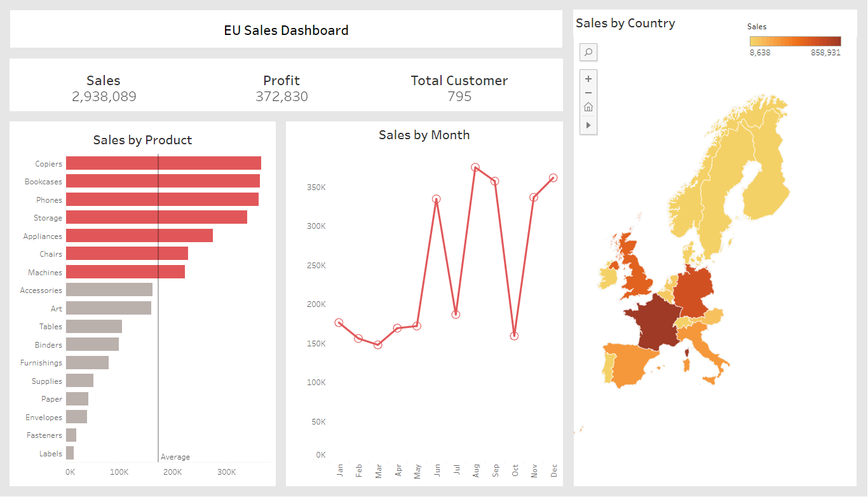Click Germany on the sales map
The height and width of the screenshot is (497, 868).
pyautogui.click(x=693, y=292)
